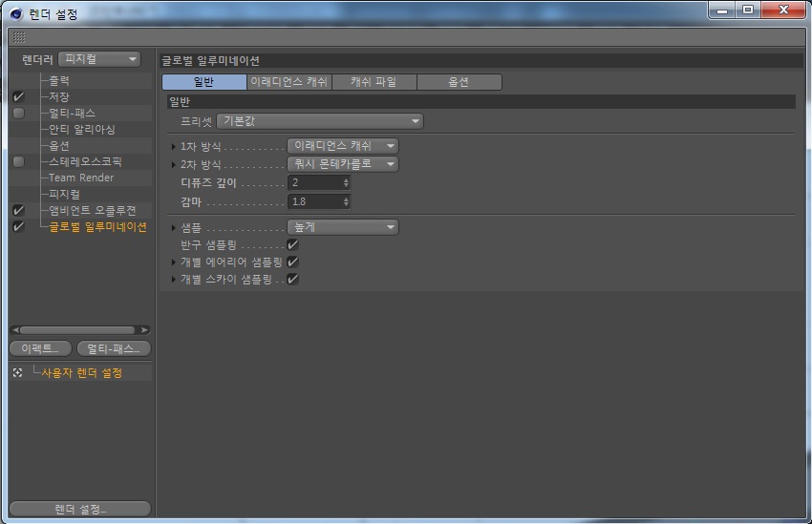Open the 렌더러 dropdown showing 피지컬

99,59
